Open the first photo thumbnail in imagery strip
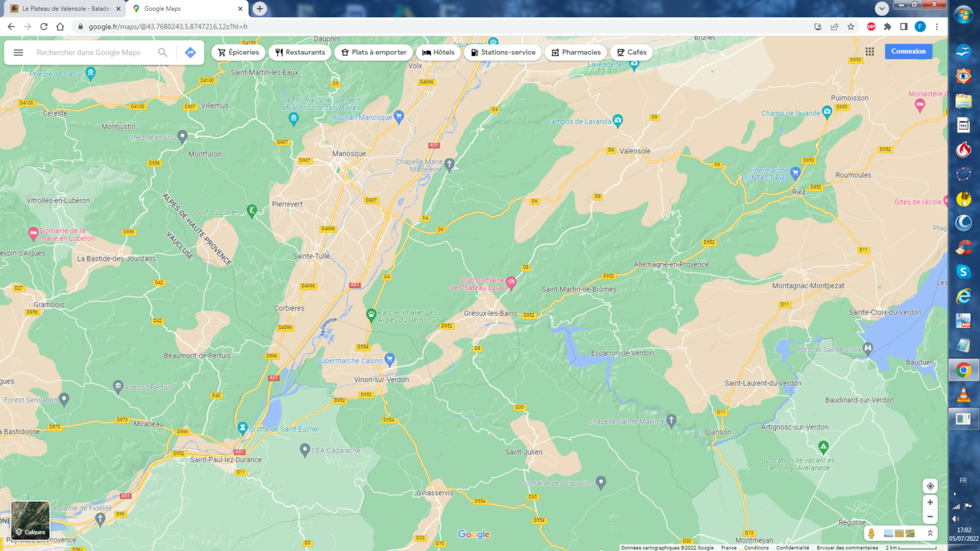 click(889, 533)
